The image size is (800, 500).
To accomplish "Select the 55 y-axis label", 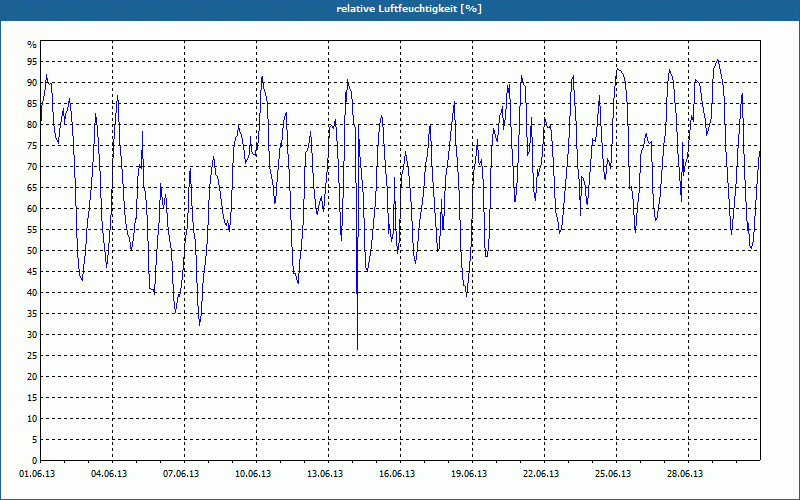I will pos(32,230).
